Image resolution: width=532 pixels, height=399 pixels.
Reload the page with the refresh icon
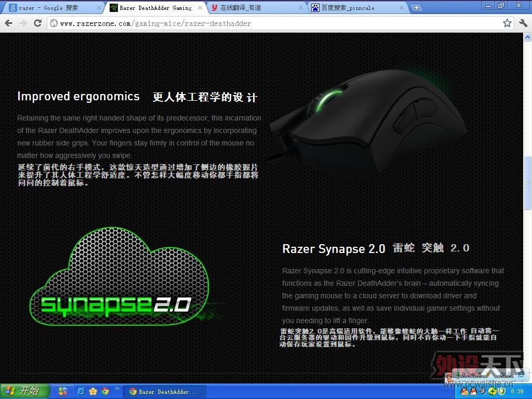37,23
